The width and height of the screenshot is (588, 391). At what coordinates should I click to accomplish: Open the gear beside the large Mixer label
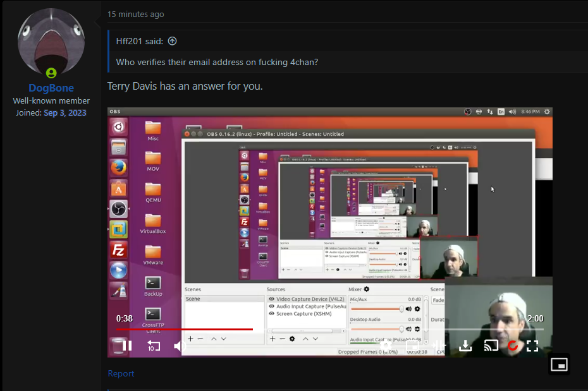pos(367,289)
